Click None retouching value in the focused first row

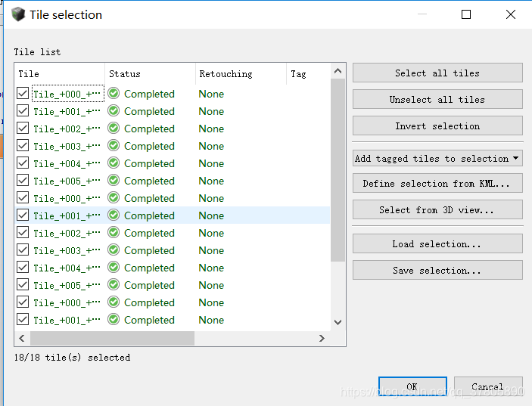click(x=211, y=94)
